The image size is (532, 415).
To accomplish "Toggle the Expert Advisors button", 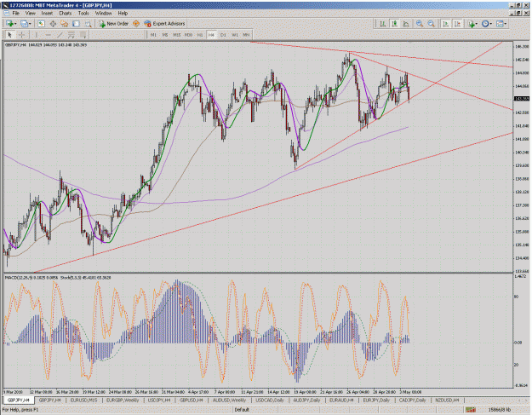I will click(x=164, y=23).
